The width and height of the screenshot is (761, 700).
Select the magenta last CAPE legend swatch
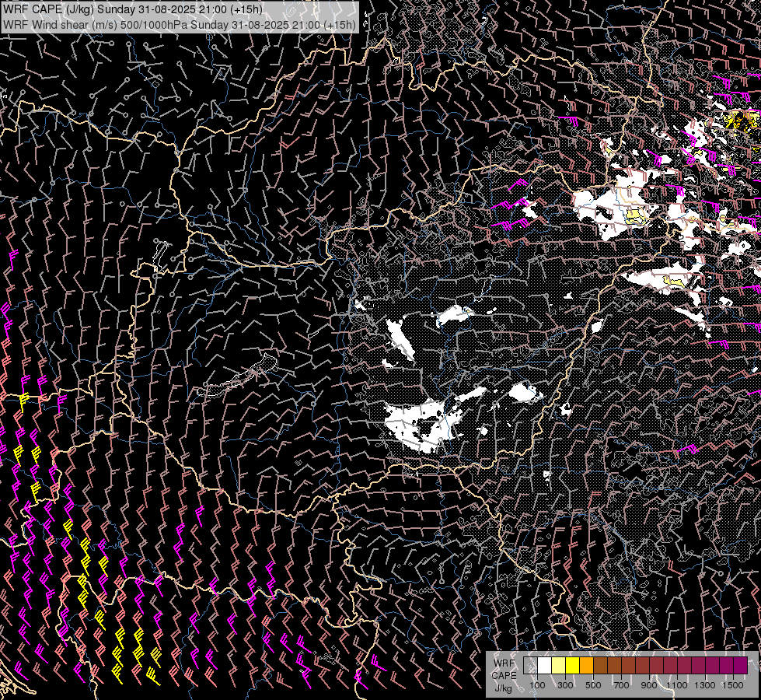point(740,666)
